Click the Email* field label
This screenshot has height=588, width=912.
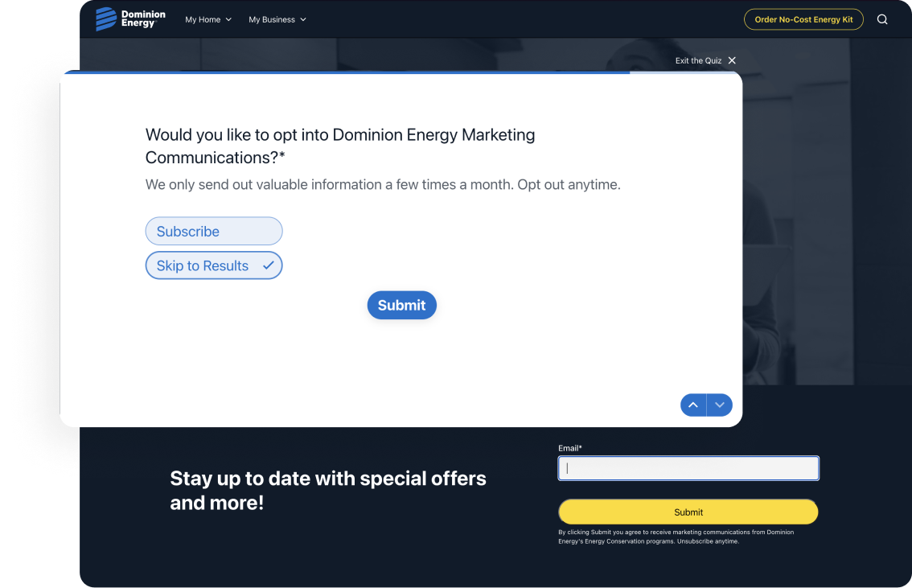pos(570,448)
